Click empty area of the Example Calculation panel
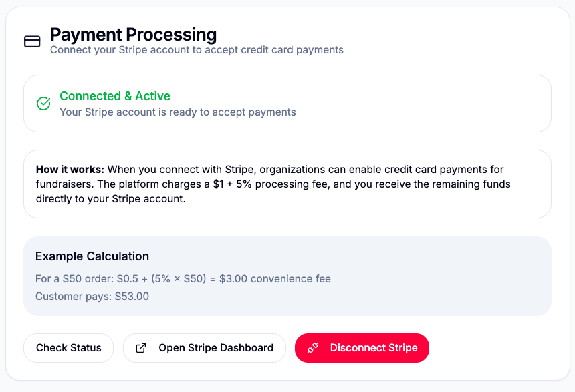The width and height of the screenshot is (575, 392). (435, 294)
